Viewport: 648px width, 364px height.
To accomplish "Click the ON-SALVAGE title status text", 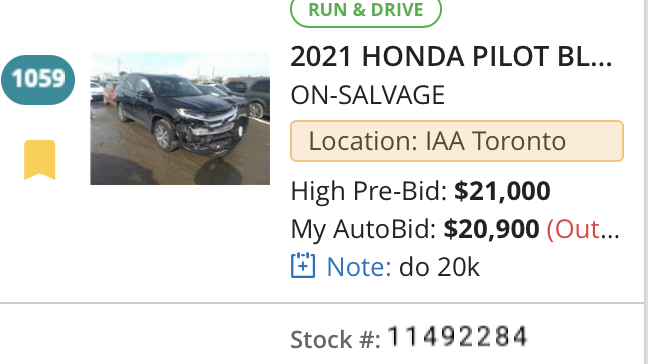I will (367, 95).
